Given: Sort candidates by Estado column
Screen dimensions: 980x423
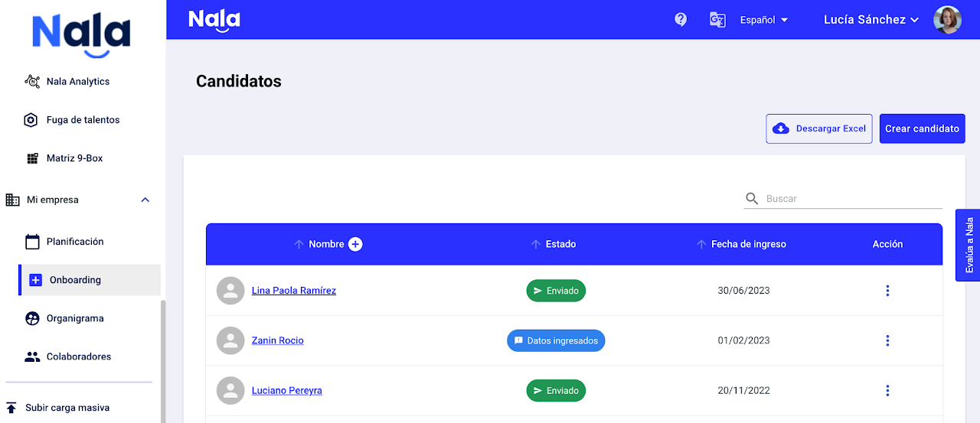Looking at the screenshot, I should tap(560, 244).
